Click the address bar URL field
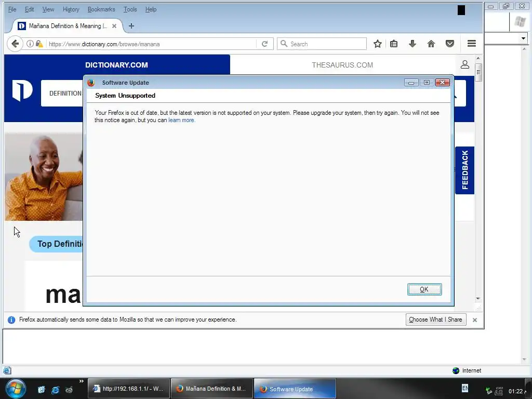 (x=151, y=44)
